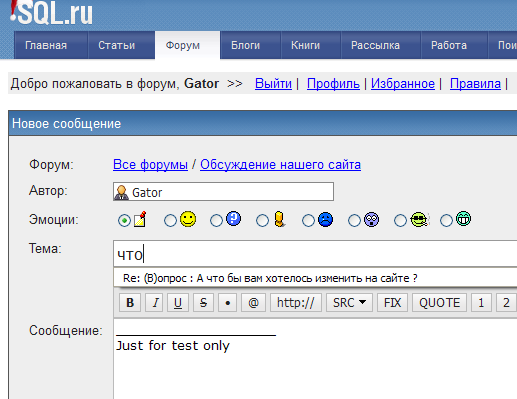Select the radio button for the grinning emotion
Screen dimensions: 517x399
[446, 220]
